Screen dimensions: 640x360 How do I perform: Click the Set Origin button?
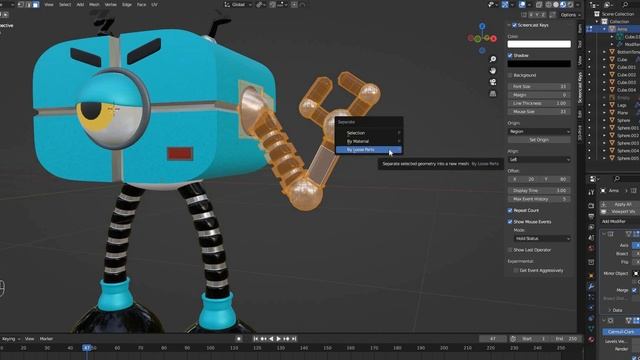(x=539, y=140)
